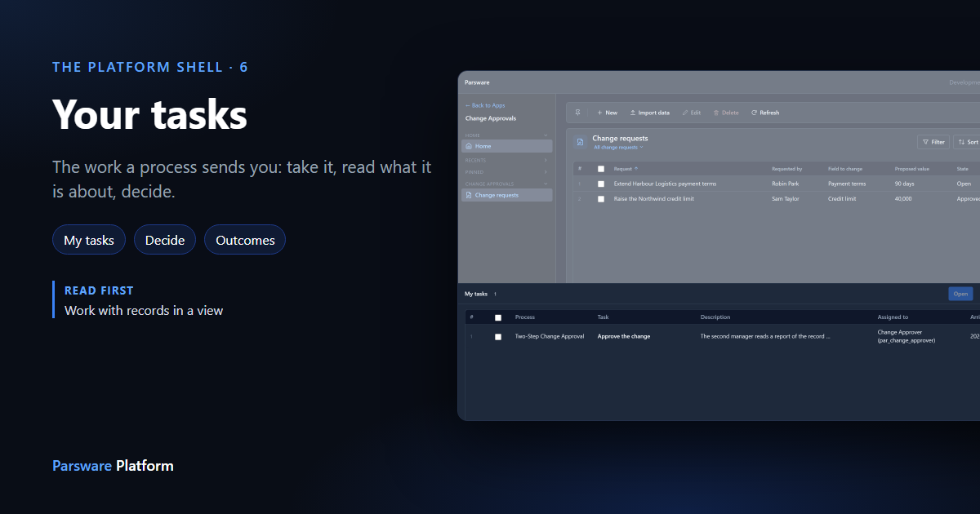This screenshot has width=980, height=514.
Task: Click the New button
Action: [607, 113]
